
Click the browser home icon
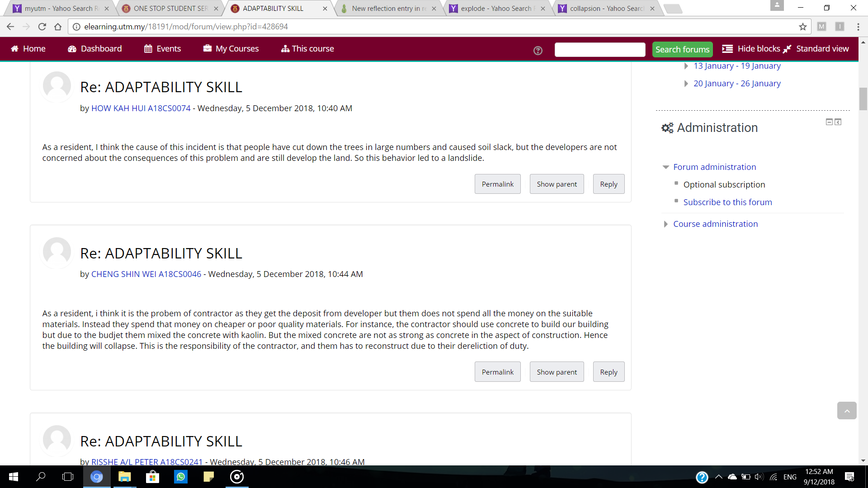[58, 27]
